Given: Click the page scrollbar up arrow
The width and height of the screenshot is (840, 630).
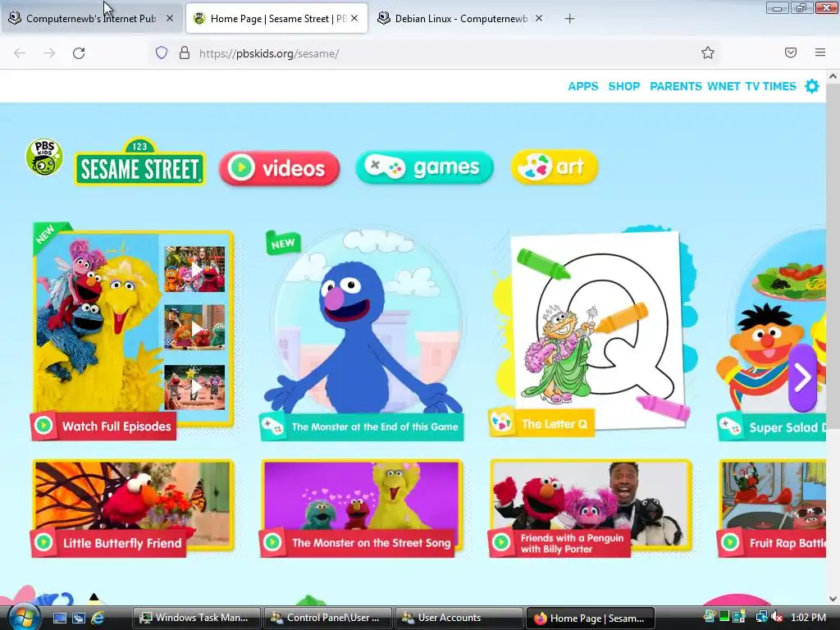Looking at the screenshot, I should coord(833,76).
